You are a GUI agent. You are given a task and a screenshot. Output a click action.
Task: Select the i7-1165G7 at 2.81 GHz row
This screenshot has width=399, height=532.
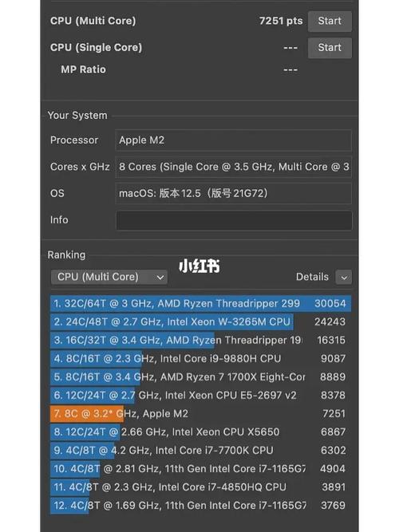click(200, 468)
